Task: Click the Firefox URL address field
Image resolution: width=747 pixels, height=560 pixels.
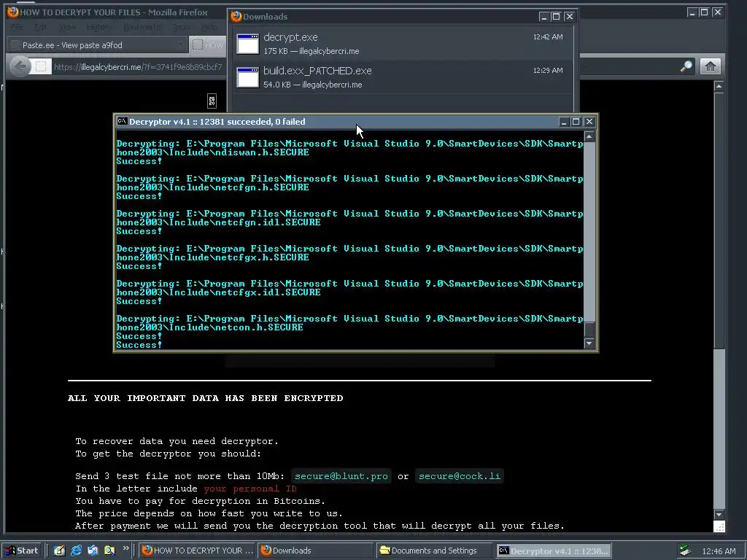Action: coord(138,67)
